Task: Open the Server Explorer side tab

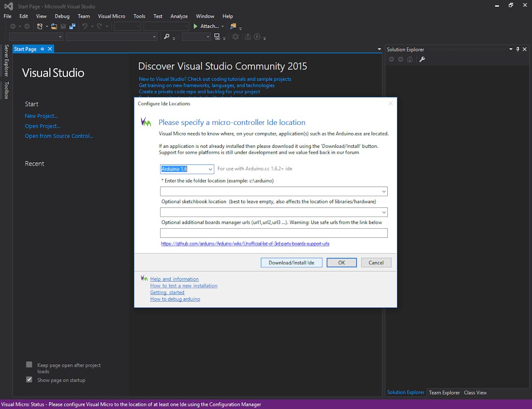Action: click(x=6, y=60)
